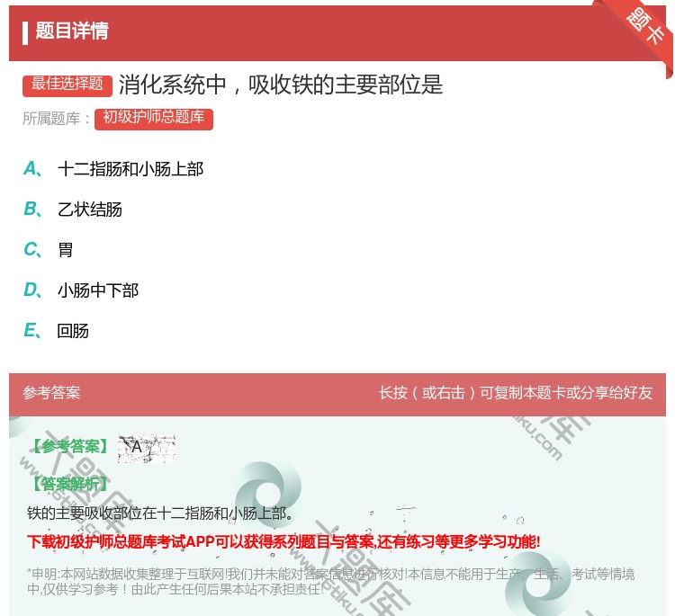Click the explanation text 铁的主要吸收部位在十二指肠

159,513
